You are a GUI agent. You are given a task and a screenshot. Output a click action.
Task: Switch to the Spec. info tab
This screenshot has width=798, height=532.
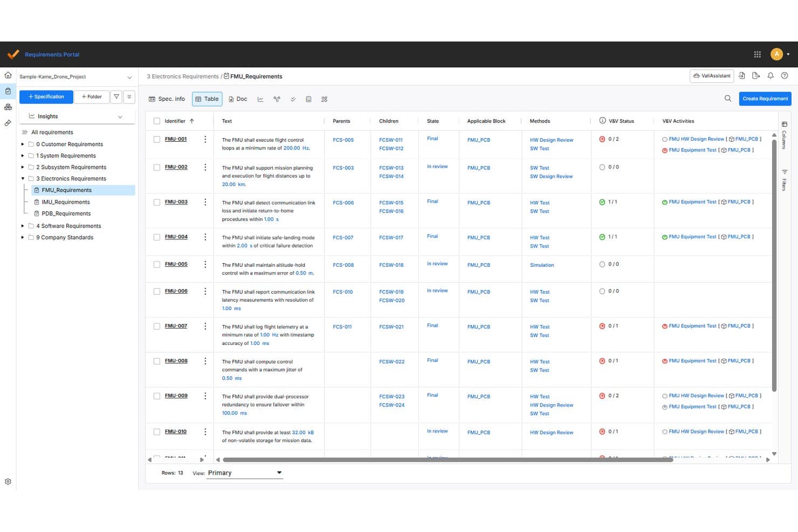click(x=167, y=99)
